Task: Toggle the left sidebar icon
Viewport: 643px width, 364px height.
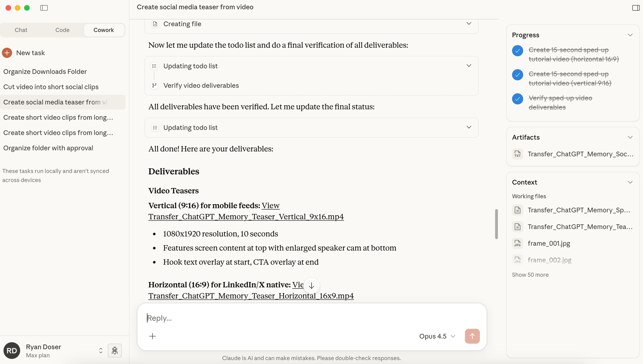Action: 44,8
